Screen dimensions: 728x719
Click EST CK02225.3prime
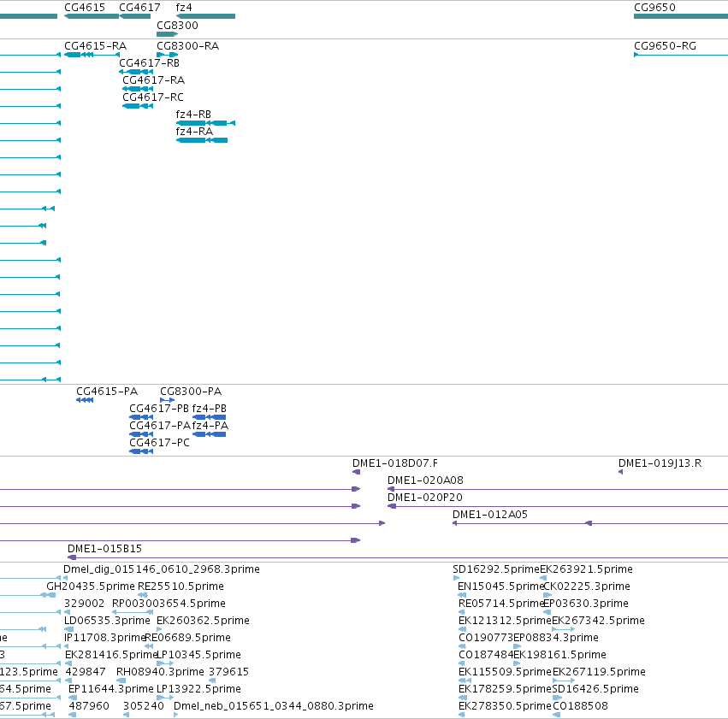tap(587, 586)
